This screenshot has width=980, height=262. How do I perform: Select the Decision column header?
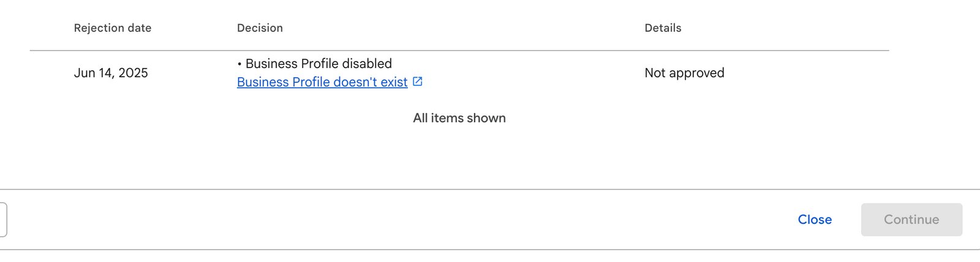pos(260,28)
